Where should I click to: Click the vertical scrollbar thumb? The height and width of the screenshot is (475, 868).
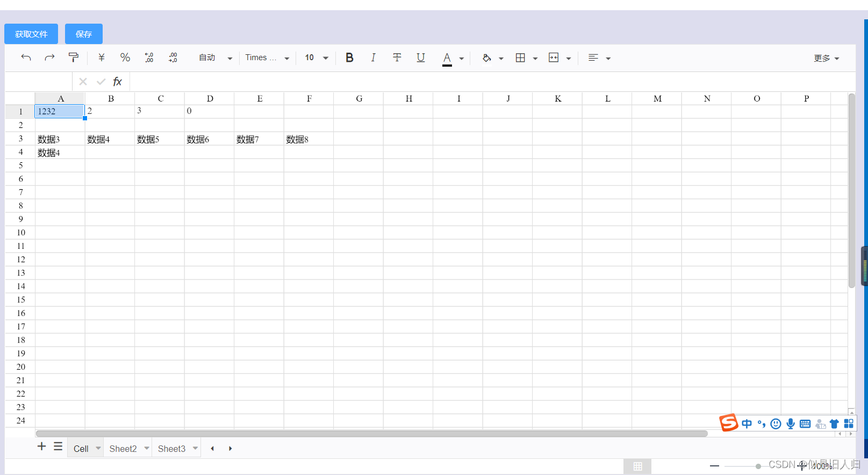[852, 191]
